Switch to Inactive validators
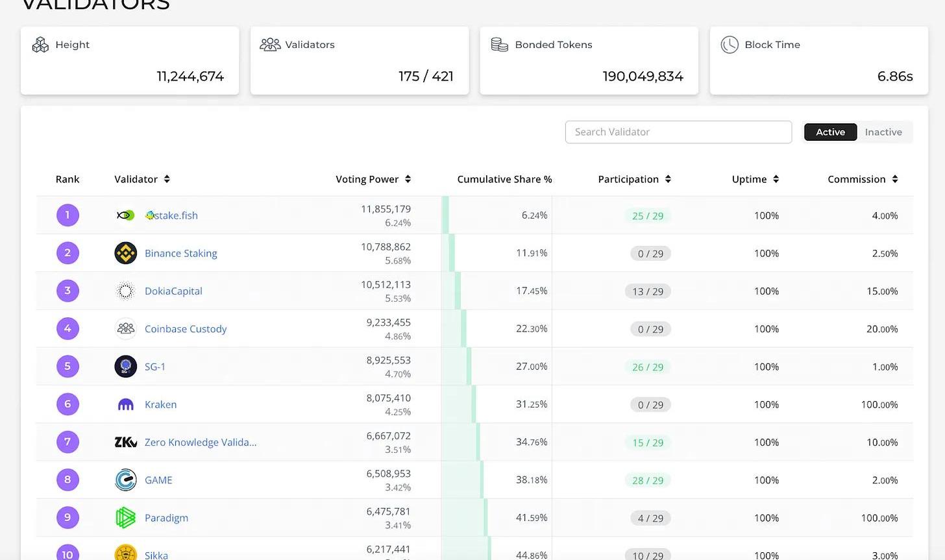The image size is (945, 560). pos(883,132)
